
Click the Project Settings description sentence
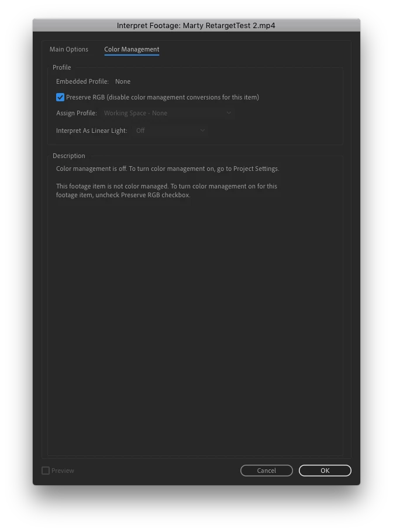coord(167,169)
